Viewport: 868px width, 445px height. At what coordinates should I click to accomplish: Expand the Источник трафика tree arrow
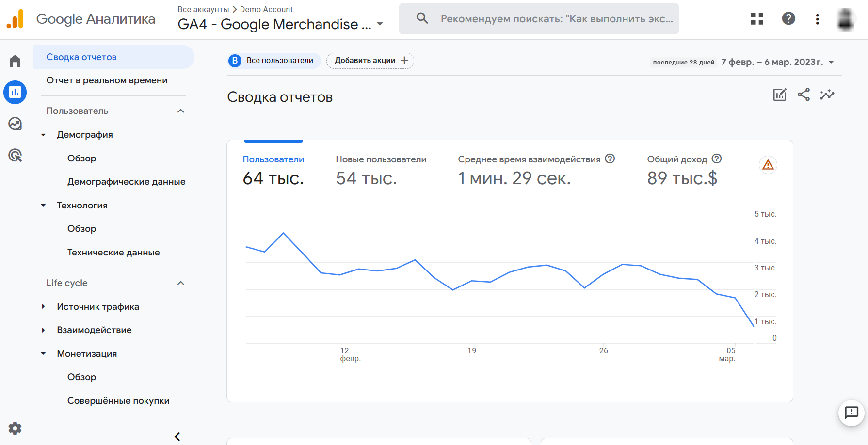tap(43, 306)
